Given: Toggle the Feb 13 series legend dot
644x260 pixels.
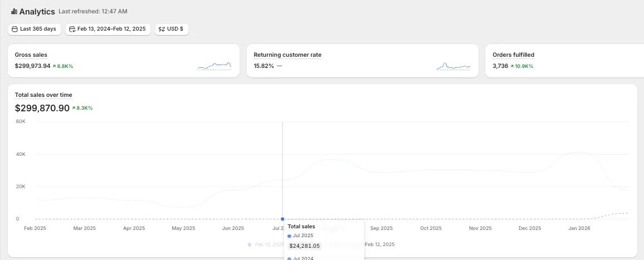Looking at the screenshot, I should point(249,244).
